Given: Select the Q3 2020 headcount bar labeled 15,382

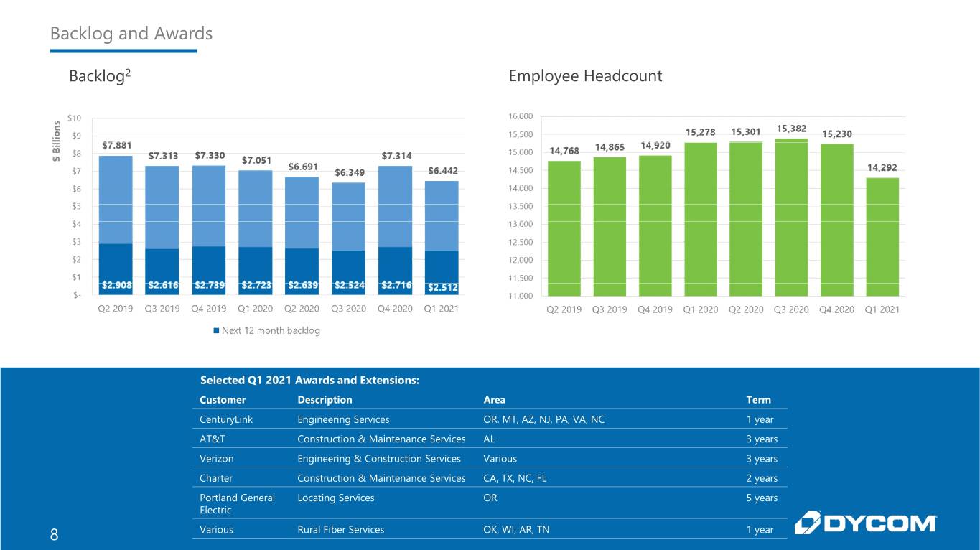Looking at the screenshot, I should pyautogui.click(x=791, y=217).
